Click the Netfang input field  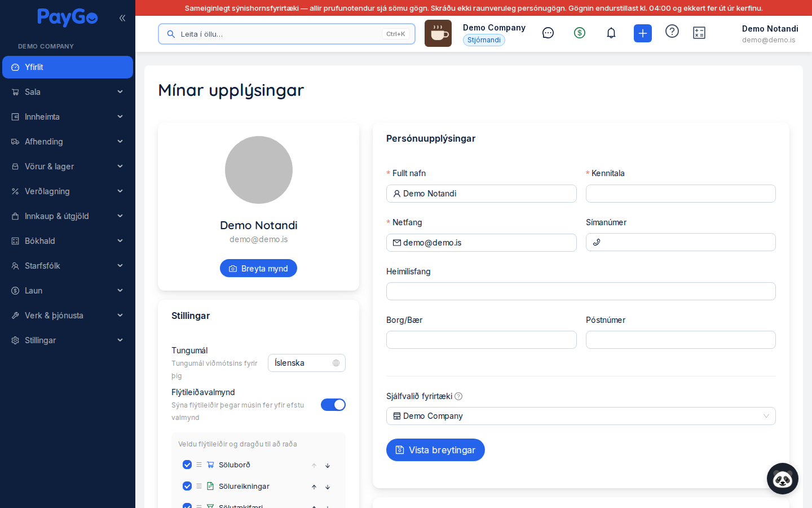(x=482, y=243)
